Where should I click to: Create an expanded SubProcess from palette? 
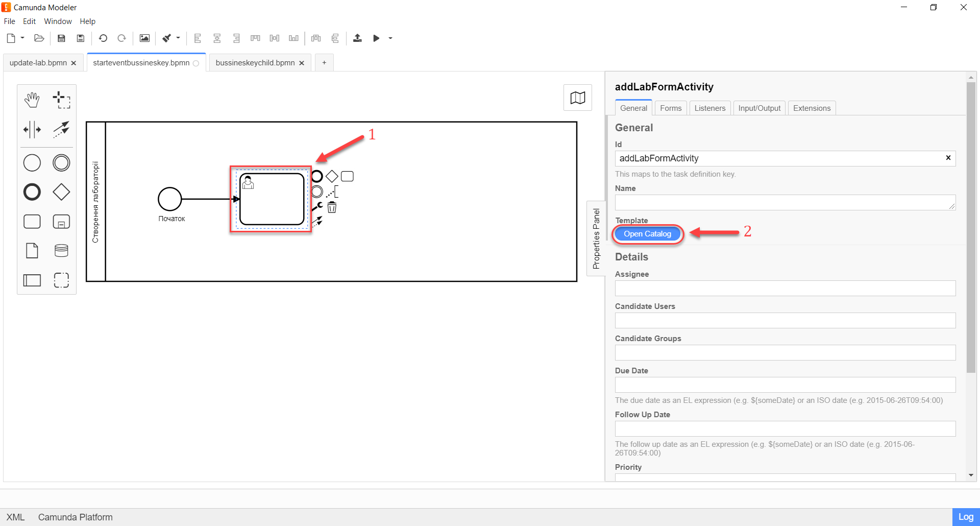[x=61, y=222]
